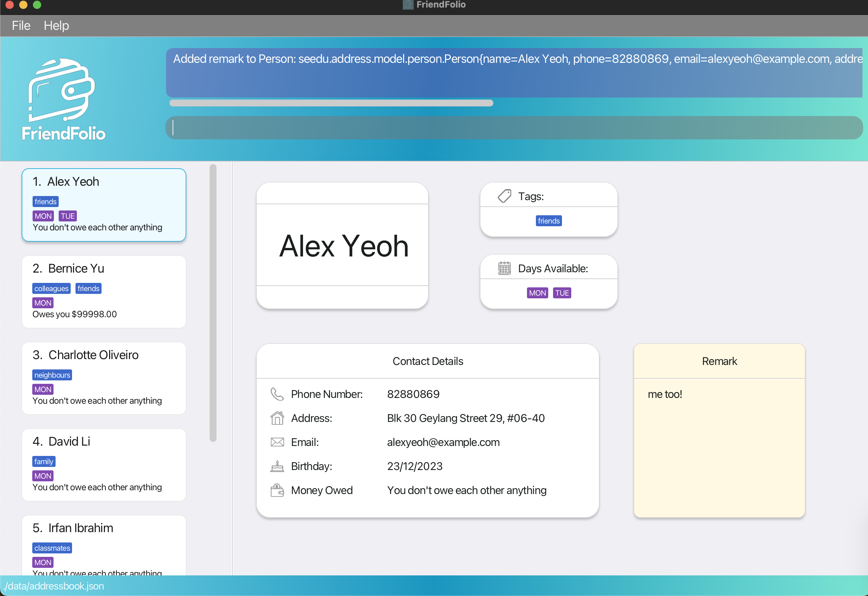Click the envelope icon next to Email
Viewport: 868px width, 596px height.
(x=277, y=442)
